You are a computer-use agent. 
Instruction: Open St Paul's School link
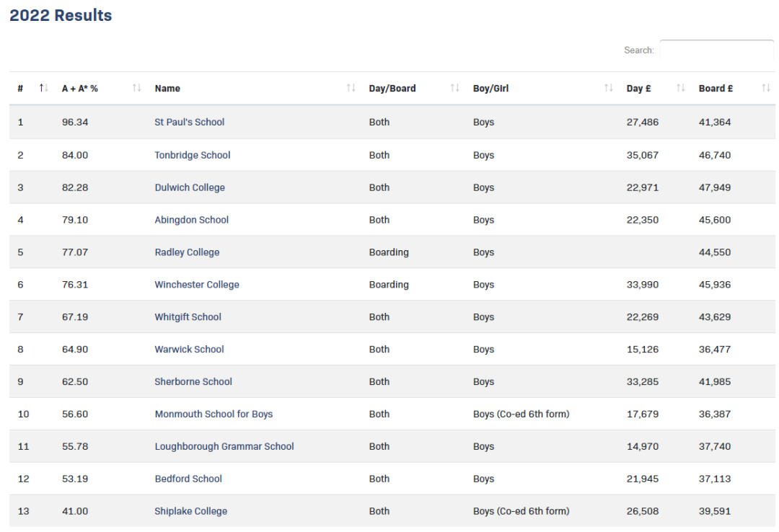point(189,123)
